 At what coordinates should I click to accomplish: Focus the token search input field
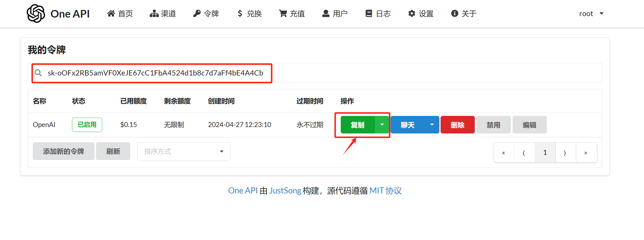[x=315, y=73]
